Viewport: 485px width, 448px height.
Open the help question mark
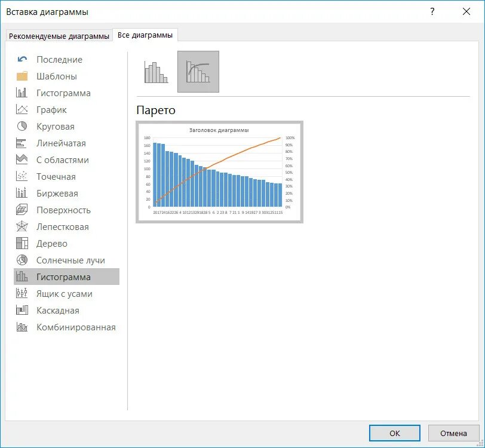click(x=432, y=12)
